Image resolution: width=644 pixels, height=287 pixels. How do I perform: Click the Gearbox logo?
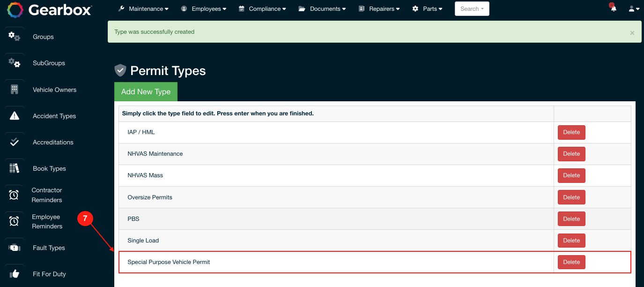point(49,9)
